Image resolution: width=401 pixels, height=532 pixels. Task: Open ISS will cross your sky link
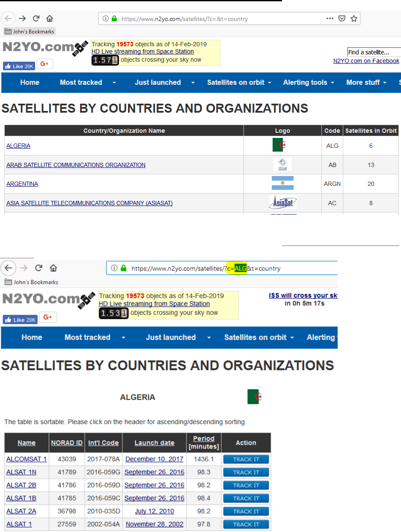[x=303, y=296]
